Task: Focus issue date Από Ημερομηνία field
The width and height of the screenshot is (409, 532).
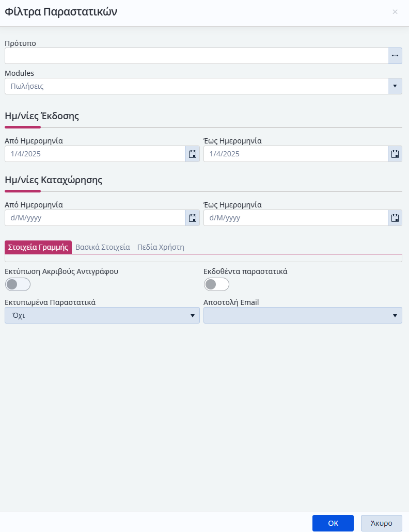Action: [x=95, y=154]
